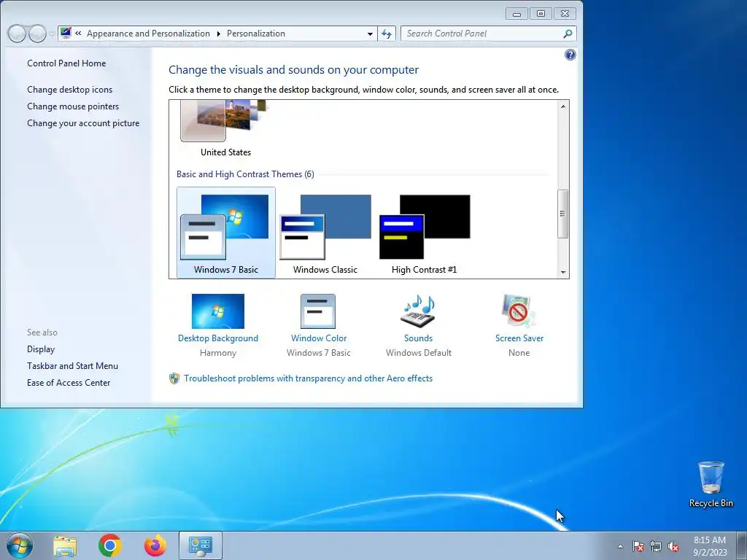The image size is (747, 560).
Task: Open the Sounds text link
Action: [x=418, y=338]
